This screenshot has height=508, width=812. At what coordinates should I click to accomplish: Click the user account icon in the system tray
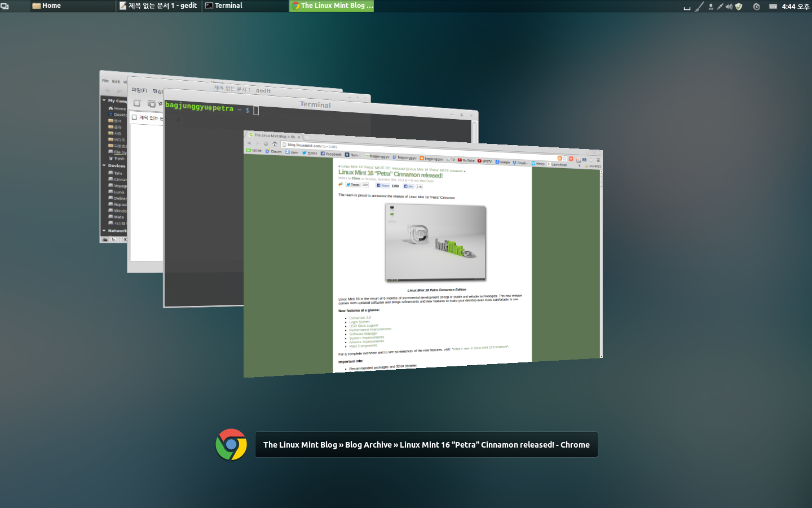click(711, 7)
